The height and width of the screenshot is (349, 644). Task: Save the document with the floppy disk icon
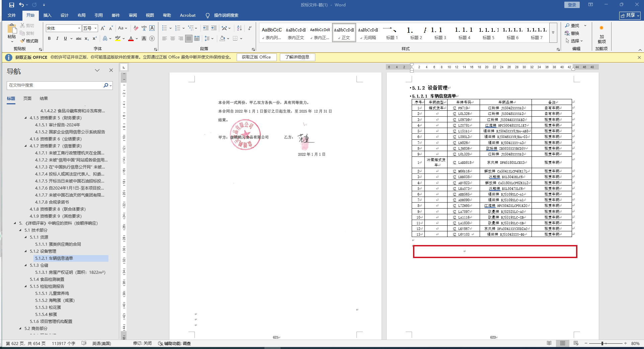click(x=11, y=5)
